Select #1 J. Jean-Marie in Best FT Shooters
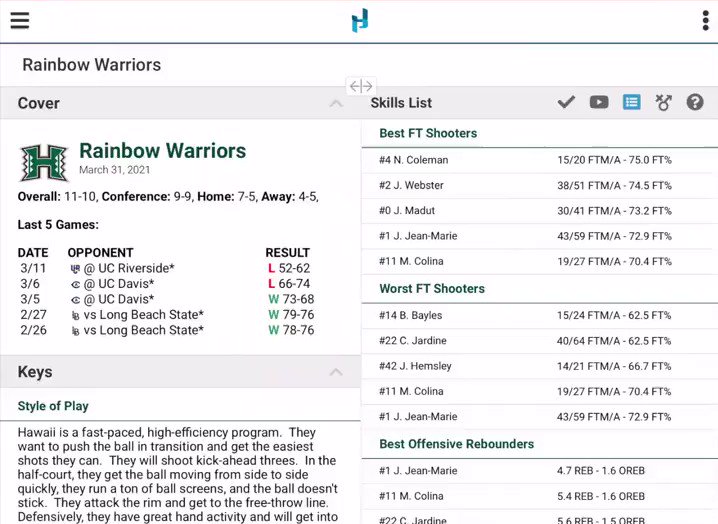This screenshot has height=524, width=718. [x=540, y=236]
